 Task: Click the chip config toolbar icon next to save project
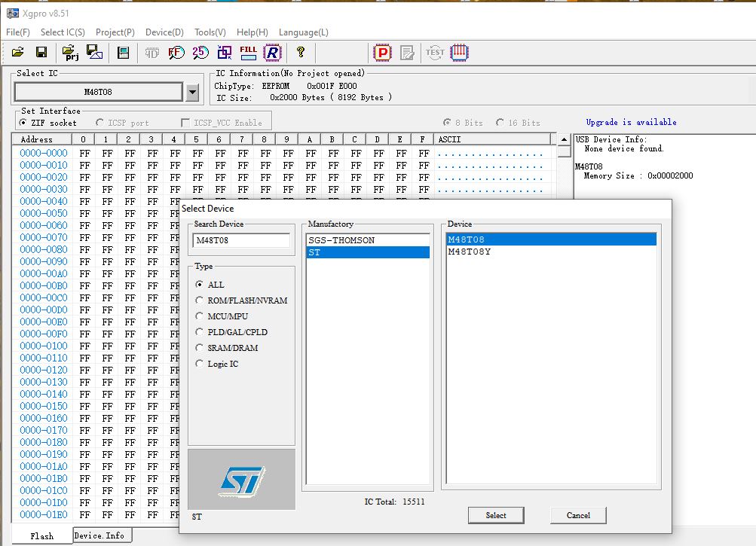click(123, 53)
